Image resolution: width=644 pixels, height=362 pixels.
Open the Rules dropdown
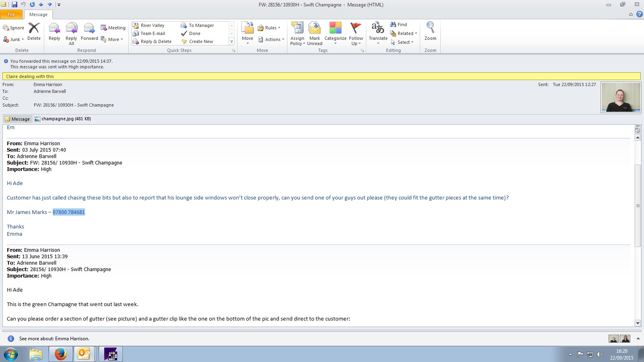pyautogui.click(x=269, y=28)
